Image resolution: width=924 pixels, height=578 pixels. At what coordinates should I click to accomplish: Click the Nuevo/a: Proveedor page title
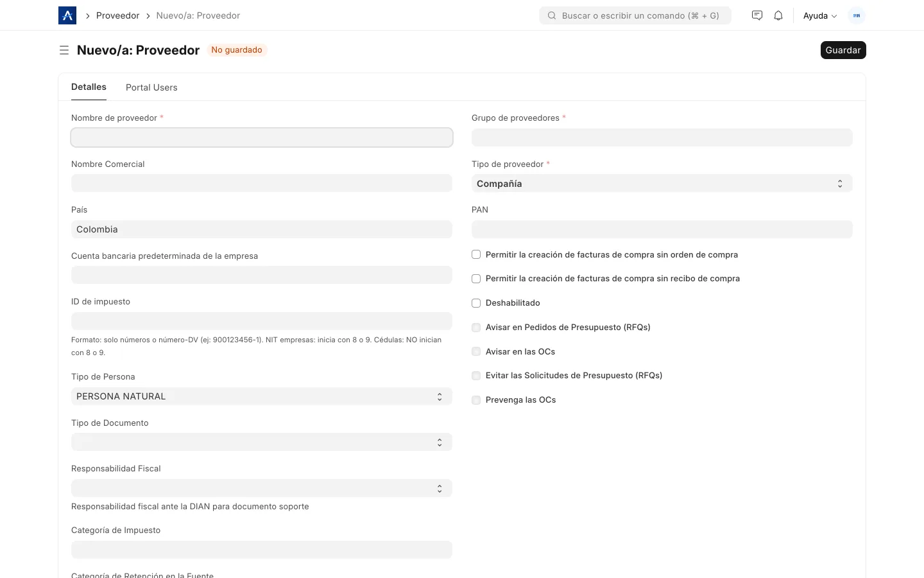(x=138, y=50)
